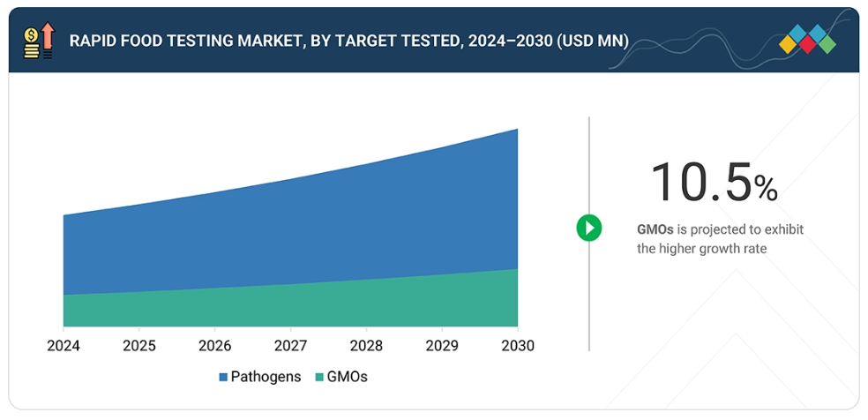Toggle the Pathogens legend entry
This screenshot has height=420, width=868.
pyautogui.click(x=259, y=377)
